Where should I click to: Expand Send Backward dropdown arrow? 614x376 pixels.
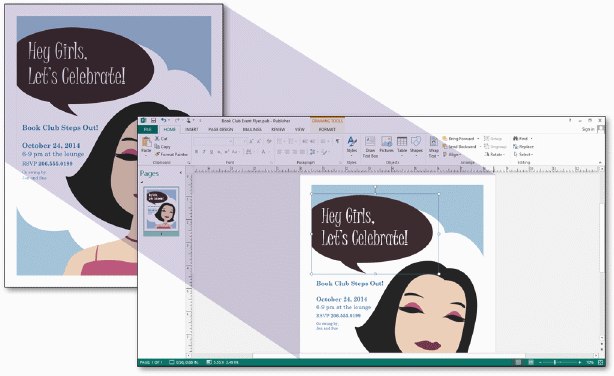point(480,146)
